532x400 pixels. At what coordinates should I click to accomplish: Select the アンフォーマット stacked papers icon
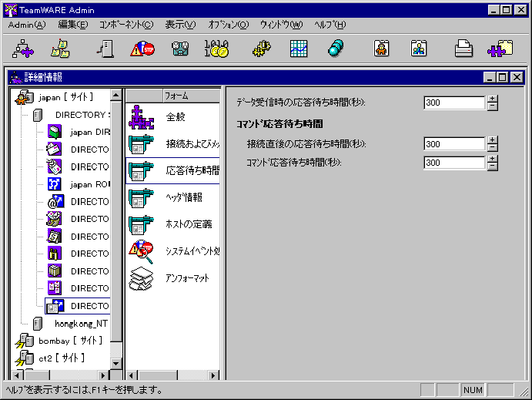[x=141, y=278]
